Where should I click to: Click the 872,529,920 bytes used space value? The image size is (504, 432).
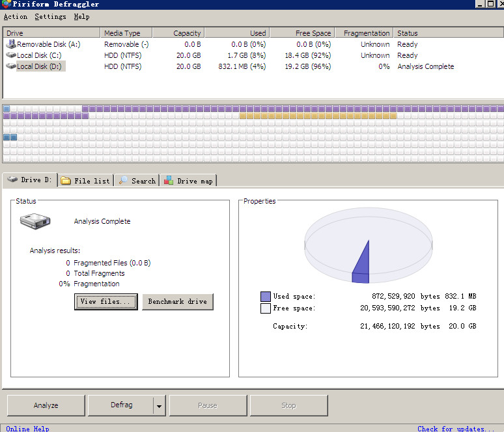(406, 296)
